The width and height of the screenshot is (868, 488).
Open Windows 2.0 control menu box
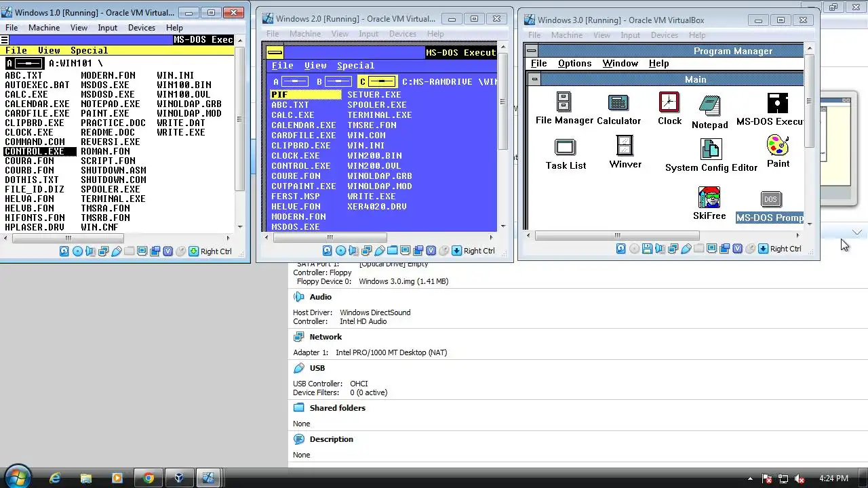pyautogui.click(x=275, y=53)
